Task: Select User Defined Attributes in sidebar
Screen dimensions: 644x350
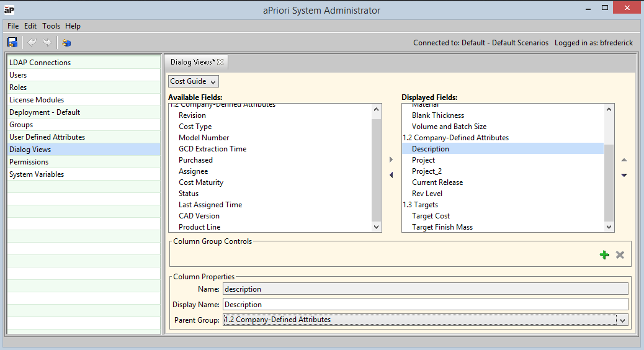Action: tap(84, 137)
